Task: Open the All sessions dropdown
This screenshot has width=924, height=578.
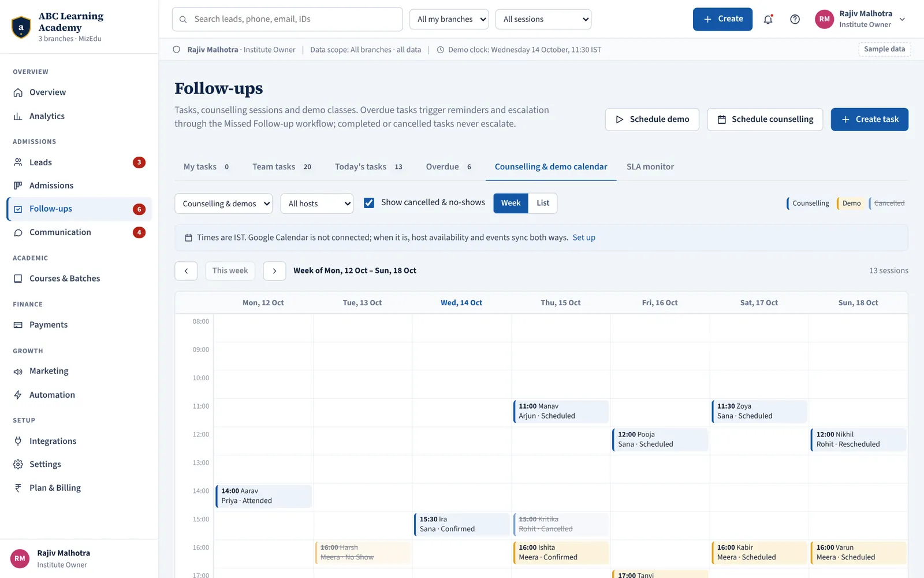Action: [543, 19]
